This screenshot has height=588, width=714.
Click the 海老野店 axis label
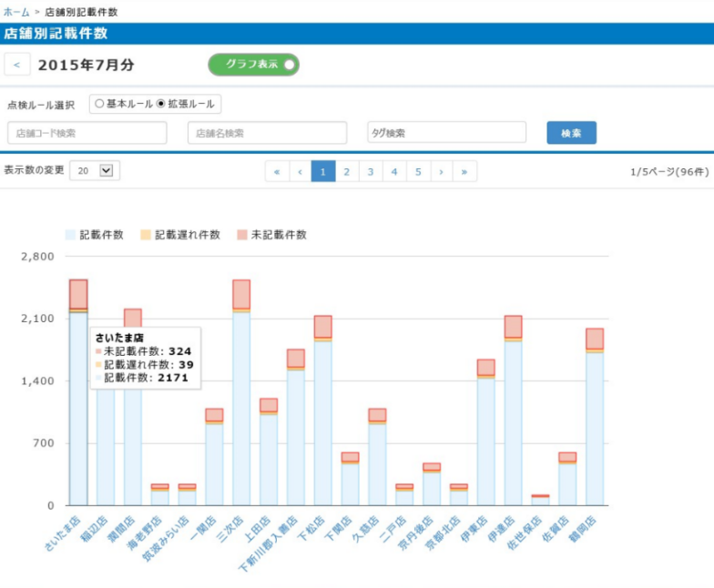point(144,533)
